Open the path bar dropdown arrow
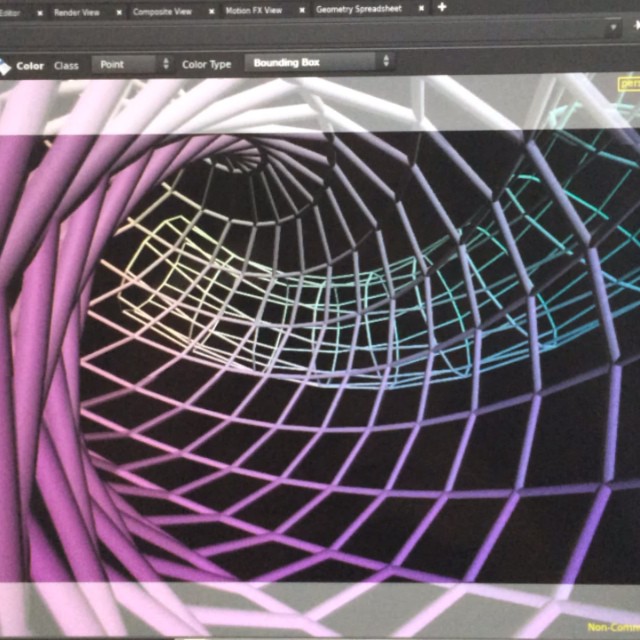 click(x=614, y=28)
